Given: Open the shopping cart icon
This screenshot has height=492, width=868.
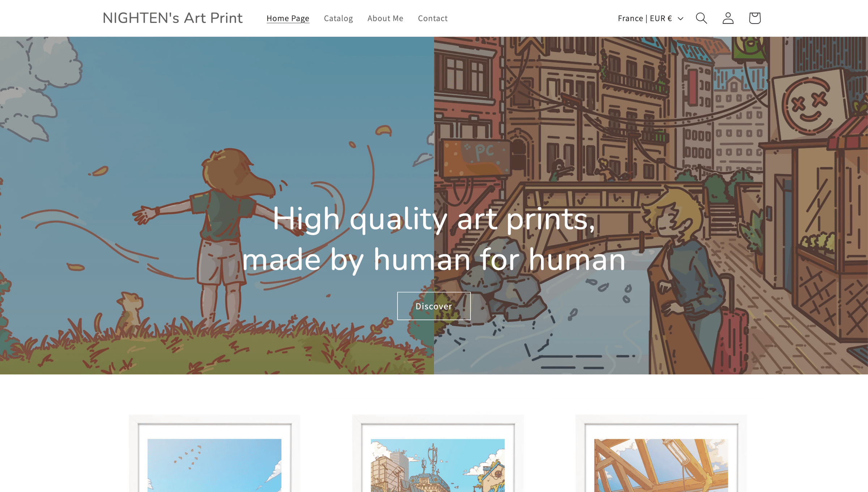Looking at the screenshot, I should (x=755, y=18).
